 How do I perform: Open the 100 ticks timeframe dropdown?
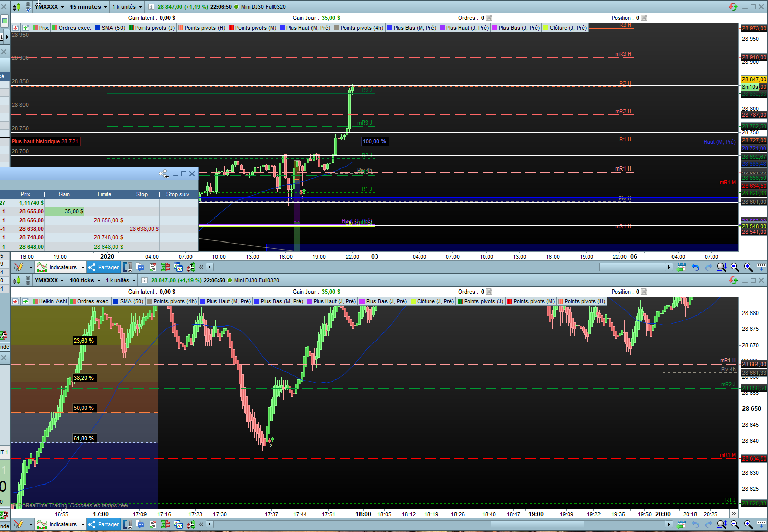point(85,280)
